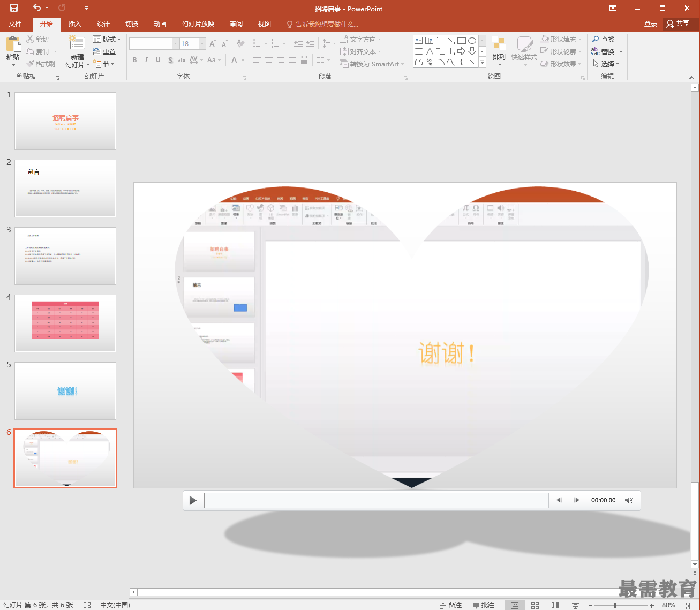
Task: Click the 快速样式 quick styles button
Action: coord(524,51)
